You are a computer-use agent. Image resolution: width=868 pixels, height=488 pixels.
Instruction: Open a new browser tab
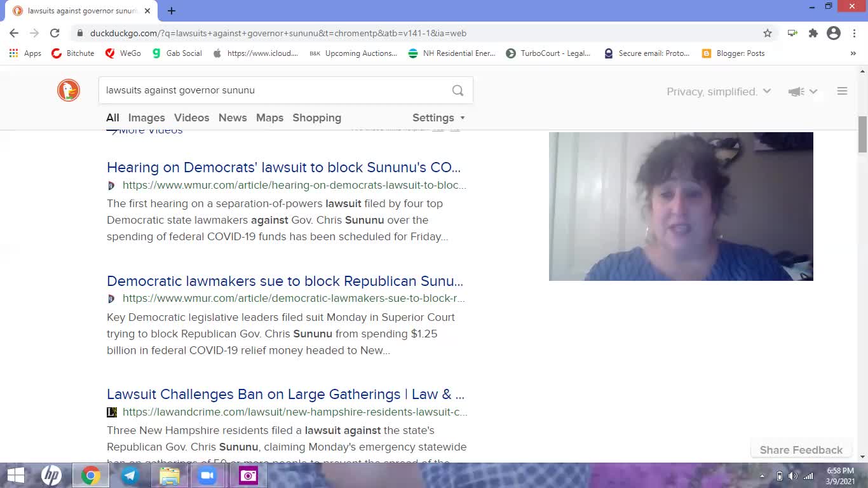point(172,10)
